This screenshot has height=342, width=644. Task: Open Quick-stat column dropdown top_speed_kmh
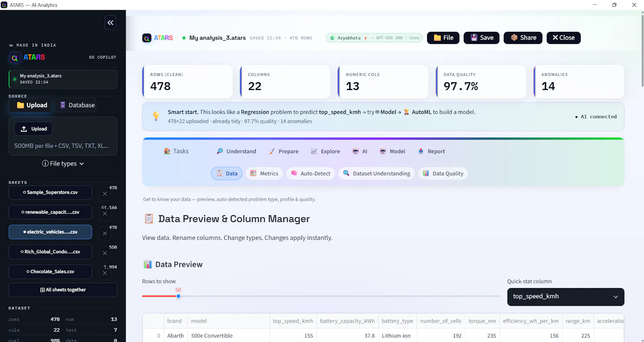pyautogui.click(x=566, y=297)
